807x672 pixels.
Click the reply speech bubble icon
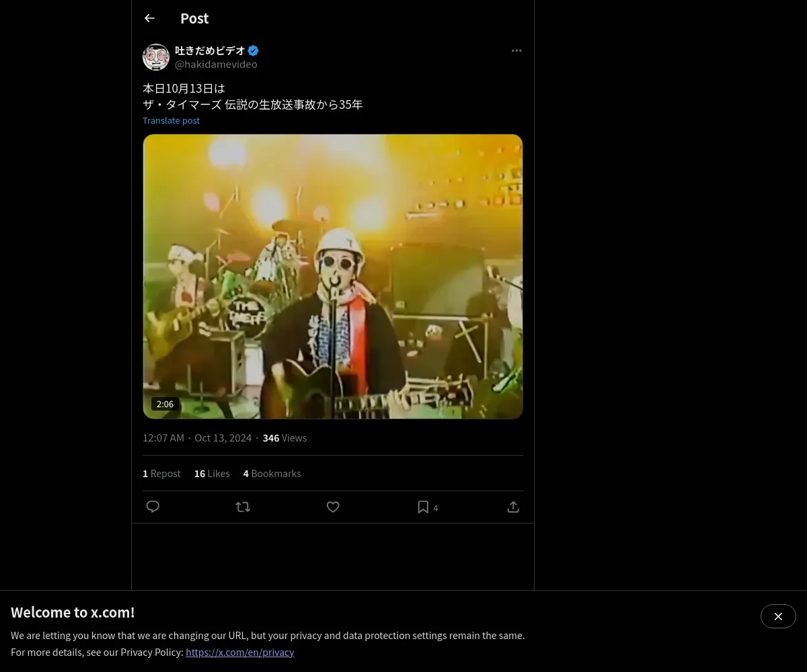coord(153,507)
